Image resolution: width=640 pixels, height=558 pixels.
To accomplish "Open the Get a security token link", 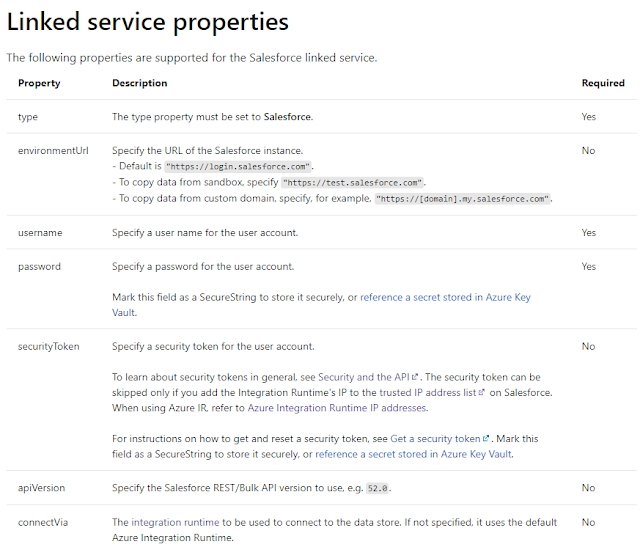I will tap(436, 438).
